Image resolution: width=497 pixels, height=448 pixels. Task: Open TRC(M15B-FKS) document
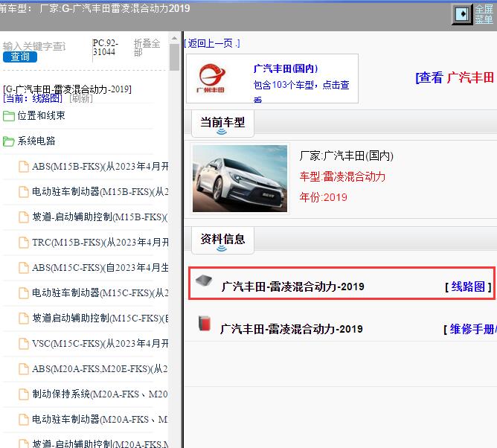100,243
